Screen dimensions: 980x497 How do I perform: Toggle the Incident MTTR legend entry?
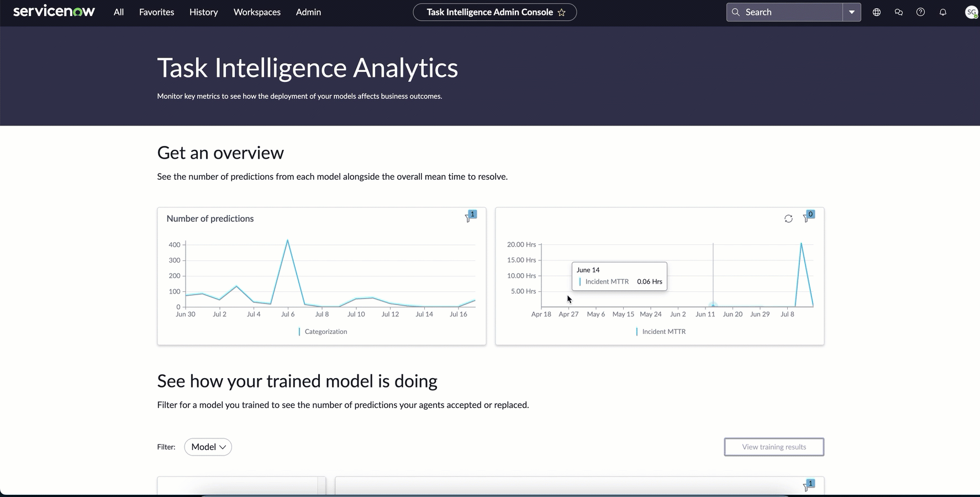(x=661, y=332)
